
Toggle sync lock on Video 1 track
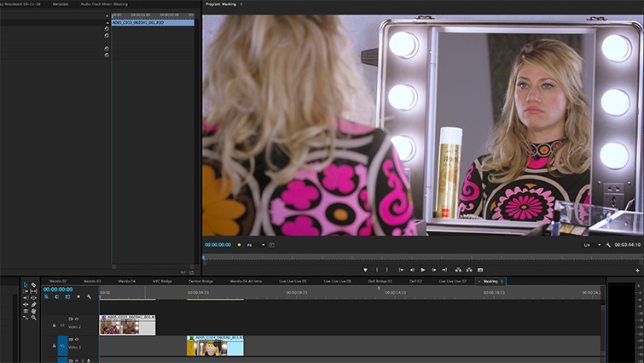point(71,339)
